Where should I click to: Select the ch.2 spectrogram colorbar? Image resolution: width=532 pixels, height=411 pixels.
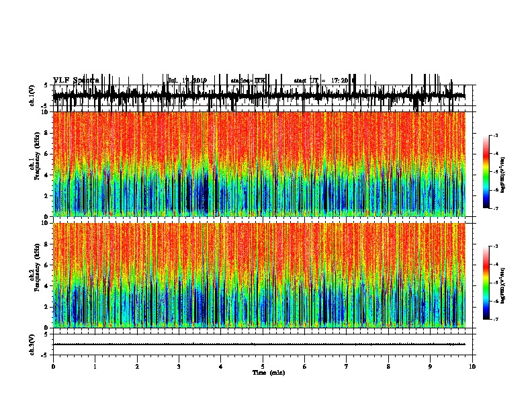[486, 283]
